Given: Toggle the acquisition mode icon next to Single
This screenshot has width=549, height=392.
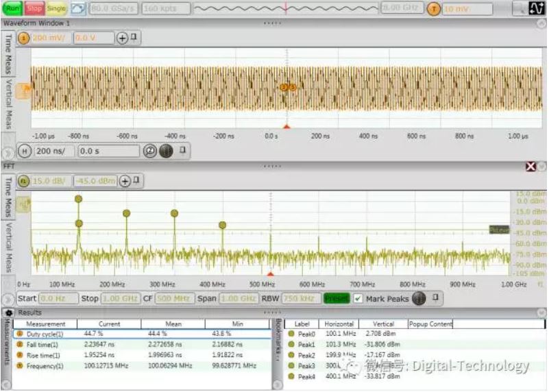Looking at the screenshot, I should coord(77,9).
